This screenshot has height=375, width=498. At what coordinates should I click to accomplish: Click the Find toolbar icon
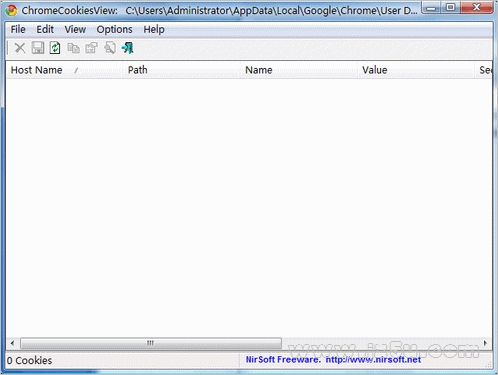tap(110, 48)
